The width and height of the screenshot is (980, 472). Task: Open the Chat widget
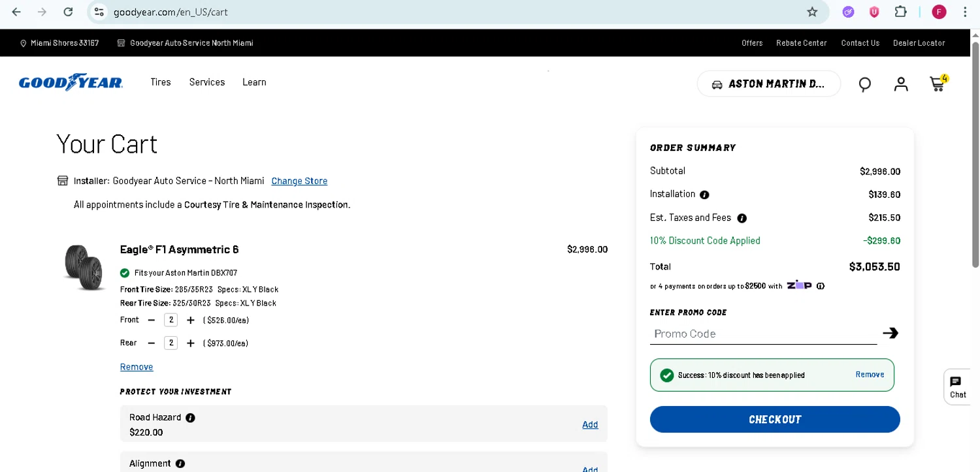pyautogui.click(x=957, y=386)
